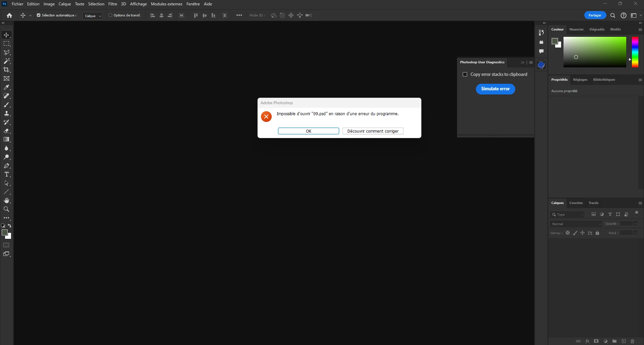The width and height of the screenshot is (644, 345).
Task: Open the Calque auto-select dropdown
Action: point(93,16)
